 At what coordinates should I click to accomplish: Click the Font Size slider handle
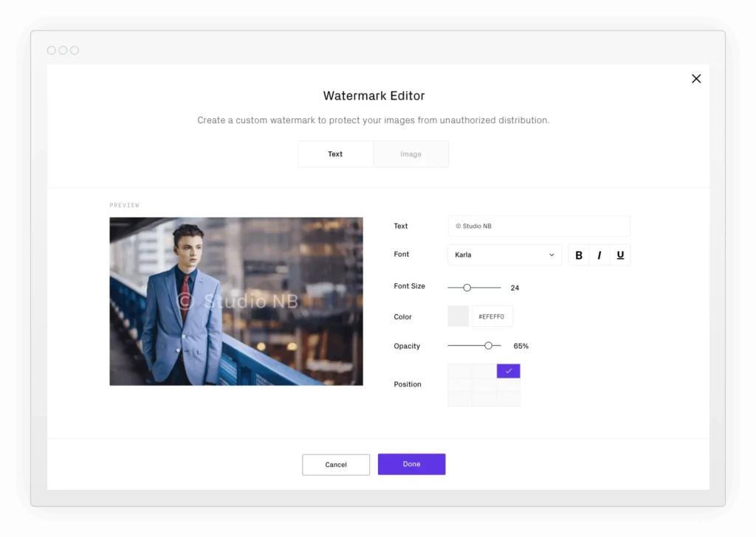point(467,288)
